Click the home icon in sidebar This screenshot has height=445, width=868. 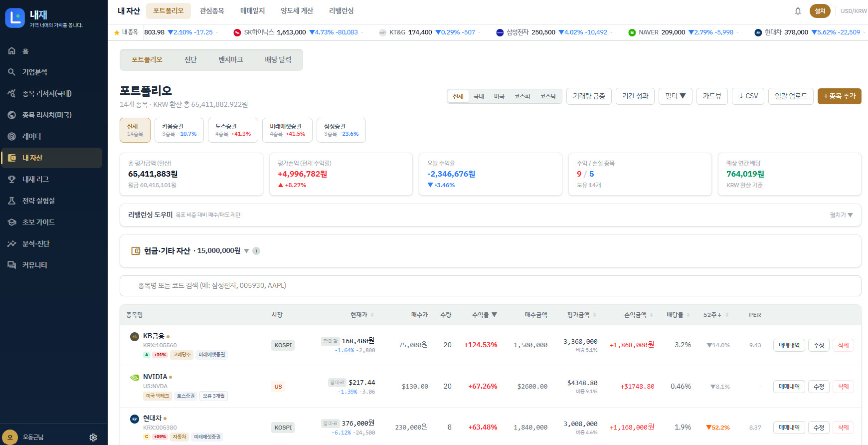(x=11, y=51)
